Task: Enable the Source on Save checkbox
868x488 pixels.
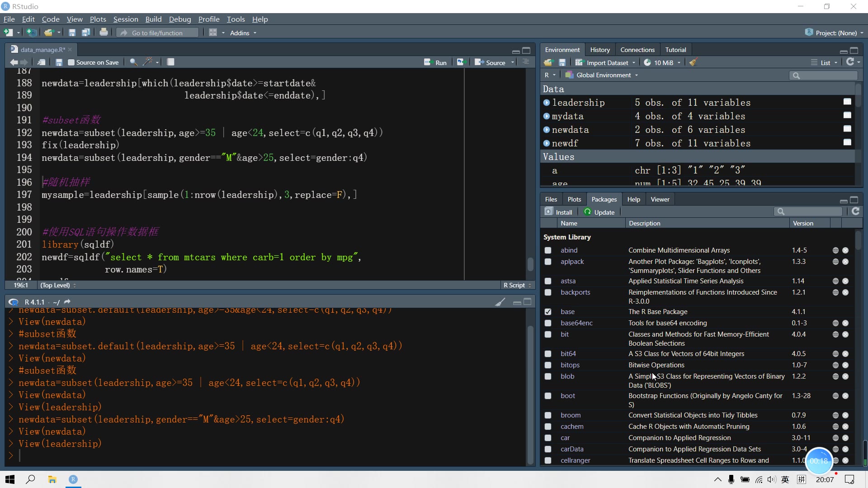Action: (71, 63)
